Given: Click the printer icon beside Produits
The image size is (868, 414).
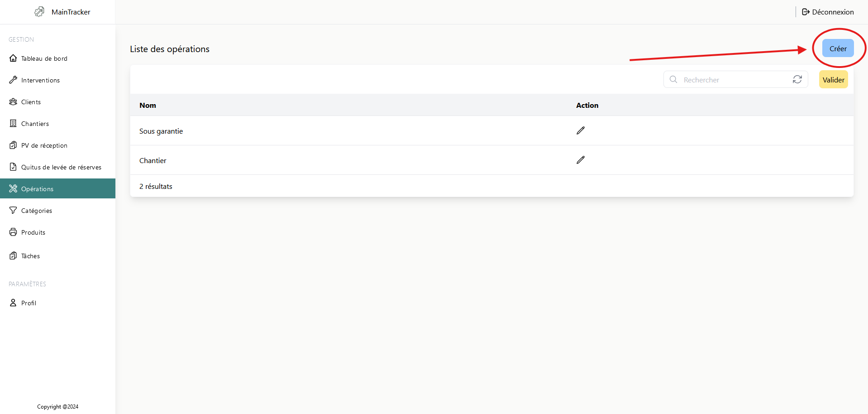Looking at the screenshot, I should point(13,232).
